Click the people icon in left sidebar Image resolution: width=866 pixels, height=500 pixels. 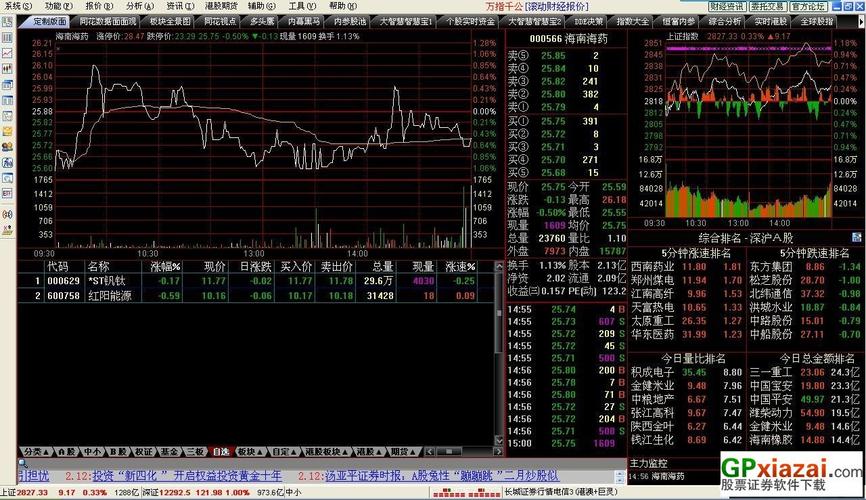click(x=7, y=147)
